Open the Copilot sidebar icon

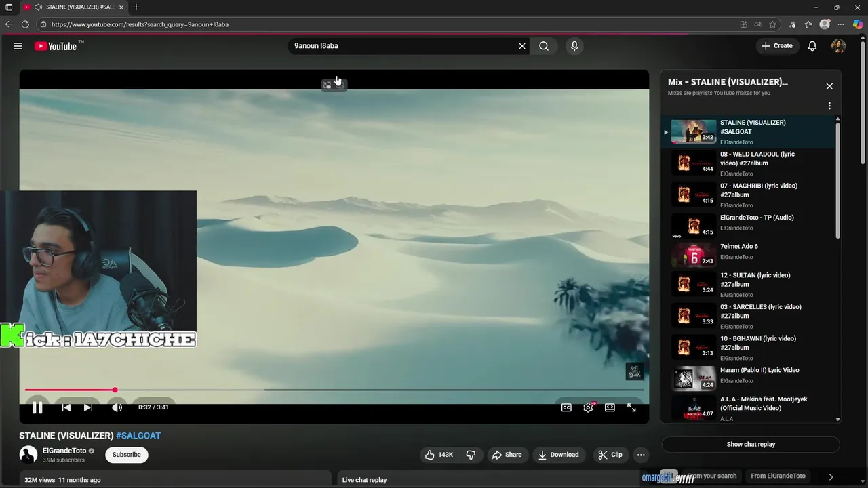click(857, 24)
